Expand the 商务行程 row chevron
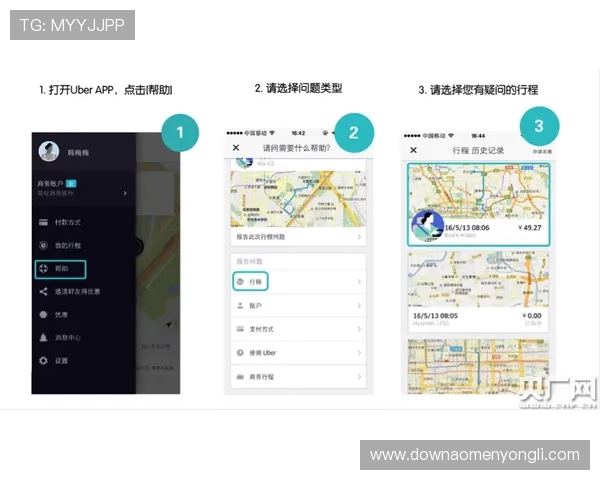 point(359,377)
